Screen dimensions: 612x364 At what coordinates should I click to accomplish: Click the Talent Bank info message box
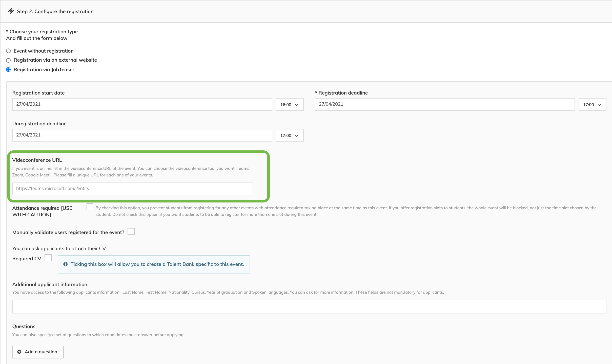coord(154,264)
